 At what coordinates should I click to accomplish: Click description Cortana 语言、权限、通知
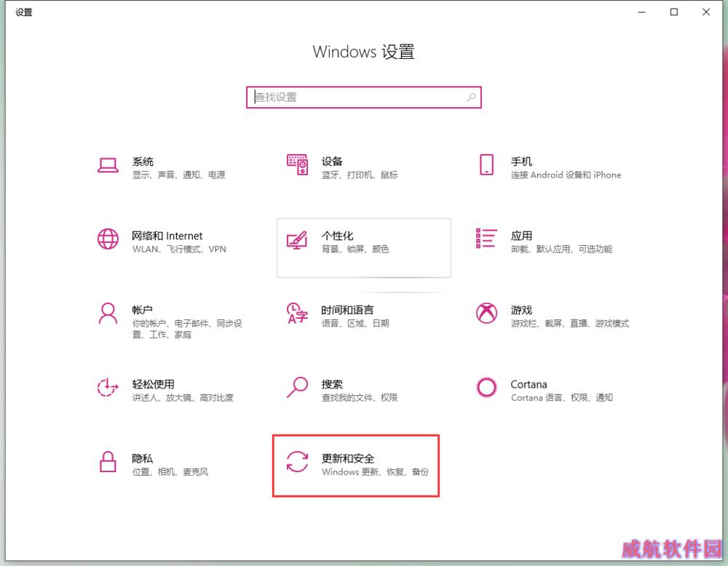click(562, 398)
